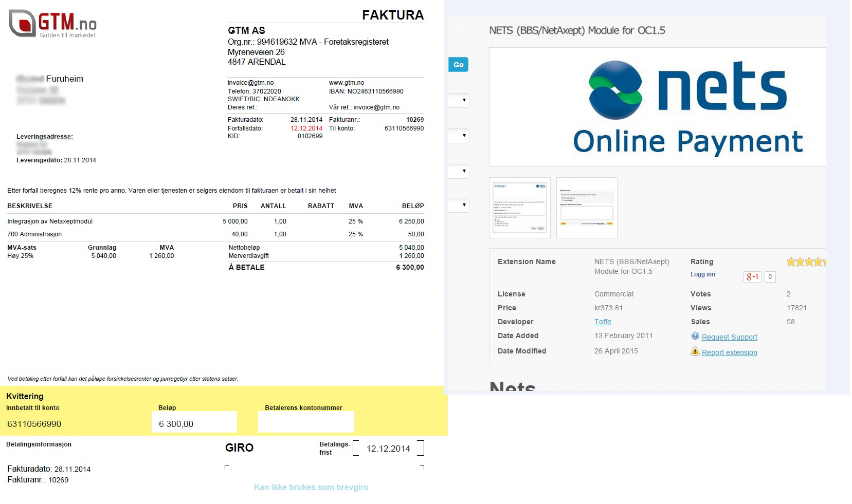Image resolution: width=852 pixels, height=504 pixels.
Task: Click Kan ikke brukes som brevgiro text
Action: [311, 487]
